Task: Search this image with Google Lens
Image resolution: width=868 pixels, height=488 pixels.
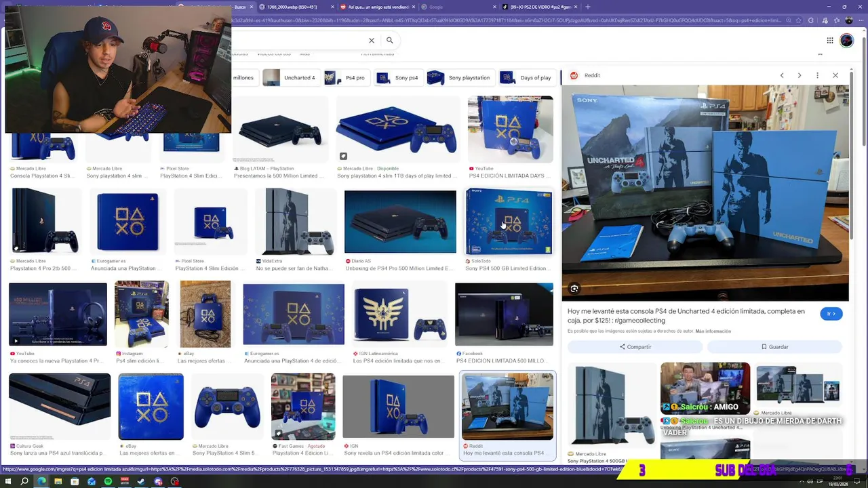Action: pyautogui.click(x=574, y=289)
